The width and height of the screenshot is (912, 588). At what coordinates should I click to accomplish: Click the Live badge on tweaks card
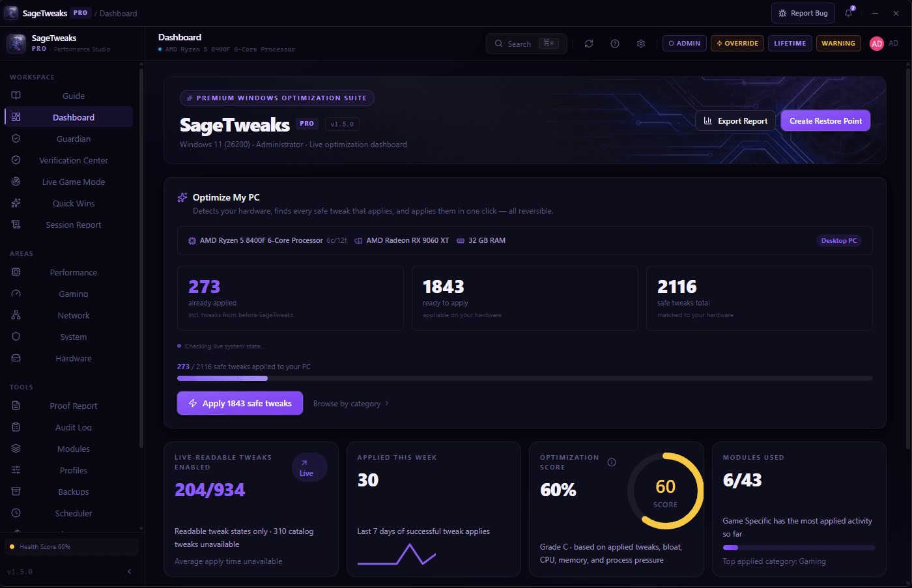click(309, 468)
